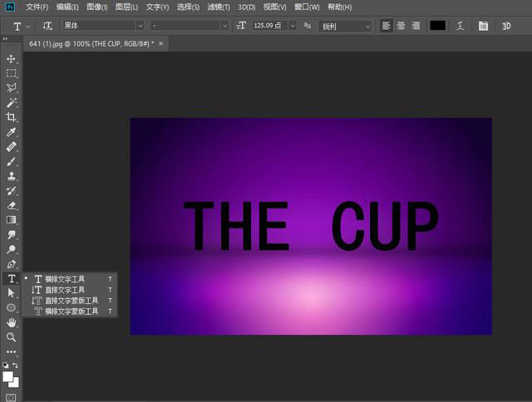
Task: Close the 641 (1).jpg document tab
Action: point(160,42)
